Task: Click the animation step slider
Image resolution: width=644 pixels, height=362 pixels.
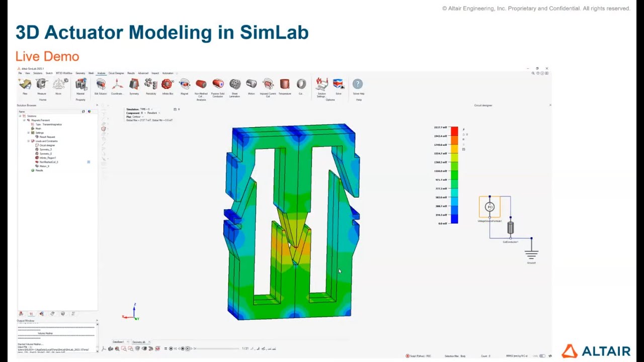Action: (217, 348)
